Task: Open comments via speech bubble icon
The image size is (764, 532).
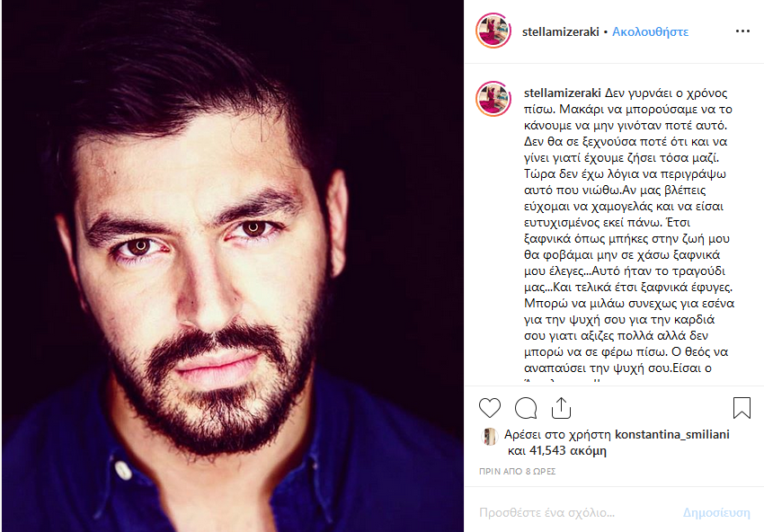Action: [526, 408]
